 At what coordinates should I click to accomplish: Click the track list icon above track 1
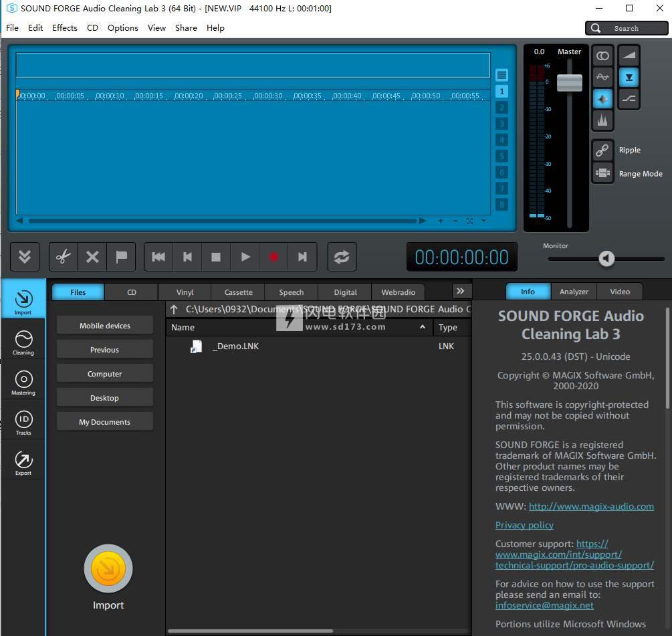502,75
